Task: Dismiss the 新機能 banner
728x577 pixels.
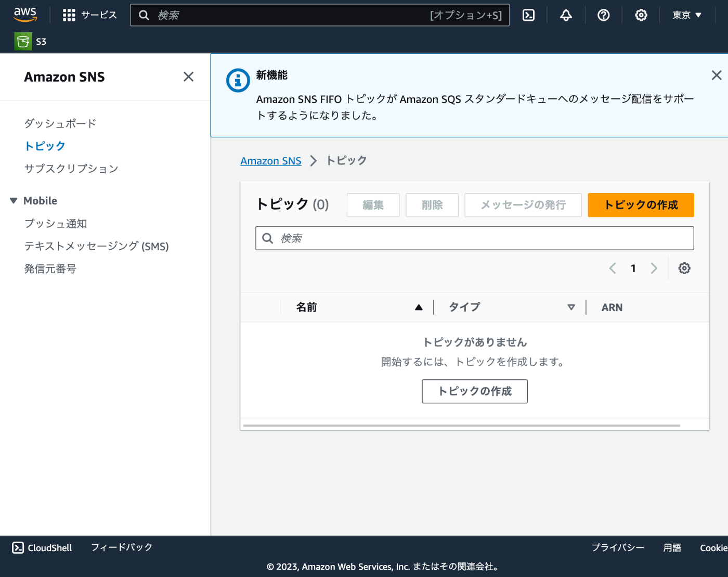Action: tap(717, 75)
